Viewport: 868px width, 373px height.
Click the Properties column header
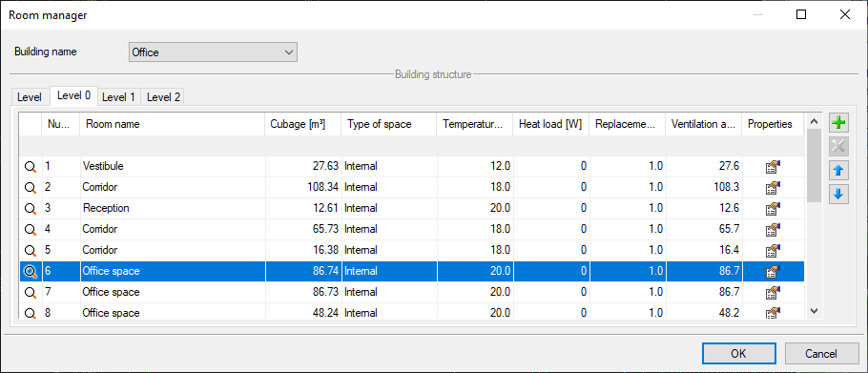pos(773,125)
